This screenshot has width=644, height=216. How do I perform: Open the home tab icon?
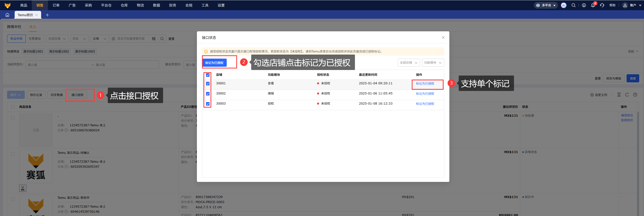[x=7, y=15]
